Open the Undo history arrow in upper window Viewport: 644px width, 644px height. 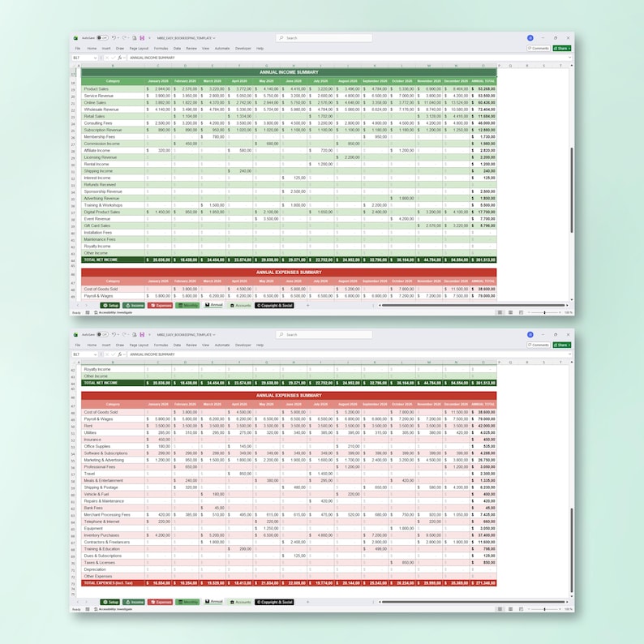point(118,38)
